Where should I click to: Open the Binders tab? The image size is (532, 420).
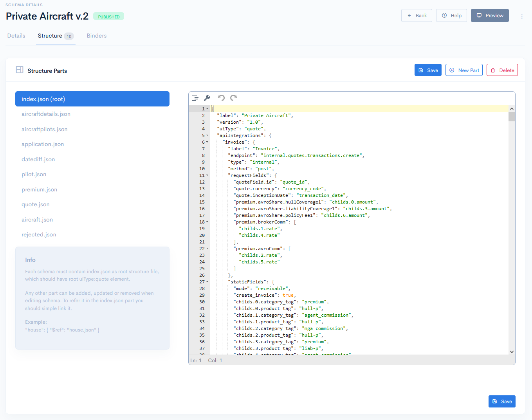(x=96, y=35)
